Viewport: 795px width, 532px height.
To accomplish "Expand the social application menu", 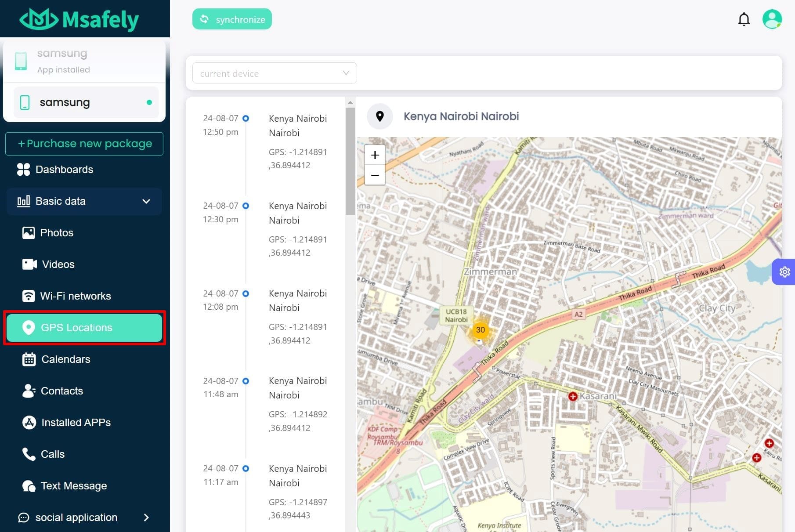I will 147,517.
